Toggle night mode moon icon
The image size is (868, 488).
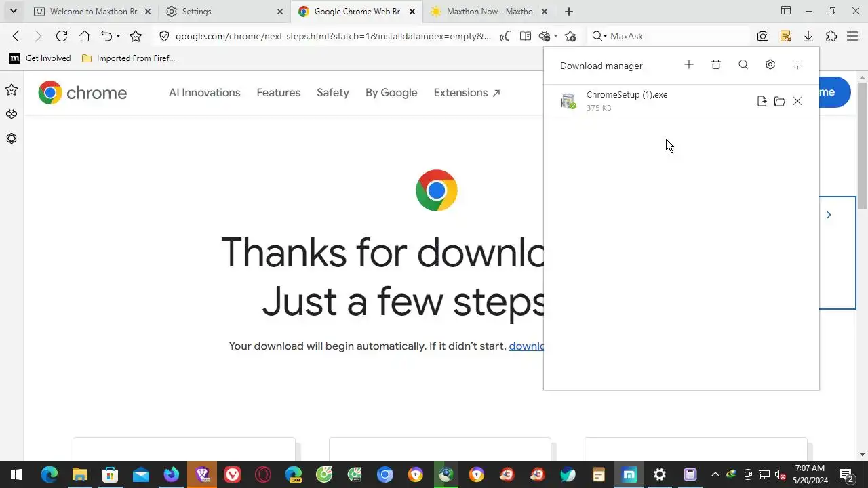pos(505,36)
